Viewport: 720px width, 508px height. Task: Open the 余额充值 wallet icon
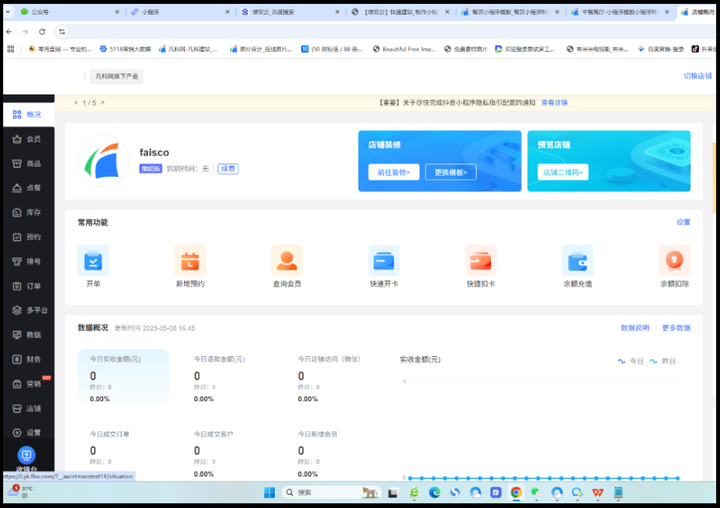pyautogui.click(x=577, y=261)
